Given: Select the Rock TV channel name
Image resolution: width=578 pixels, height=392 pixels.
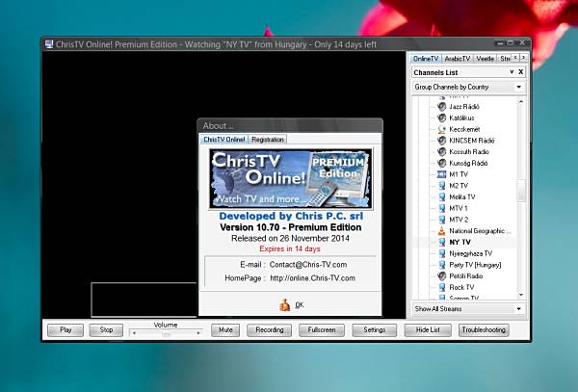Looking at the screenshot, I should 461,287.
